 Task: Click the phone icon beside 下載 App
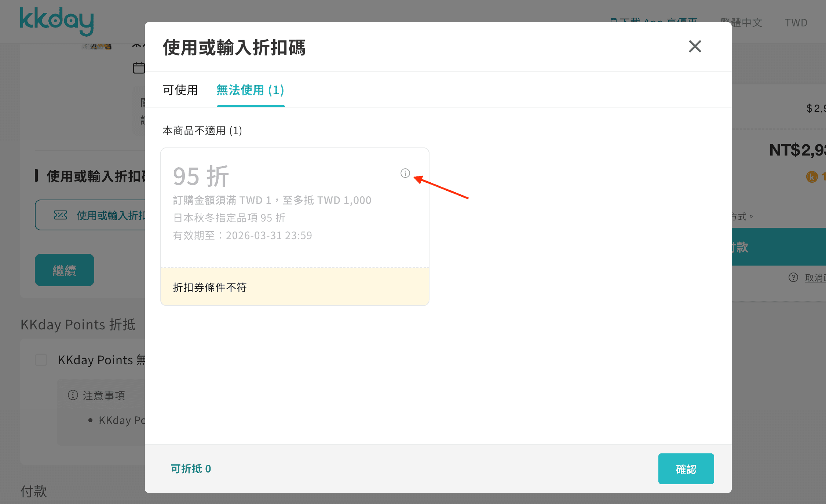coord(614,21)
